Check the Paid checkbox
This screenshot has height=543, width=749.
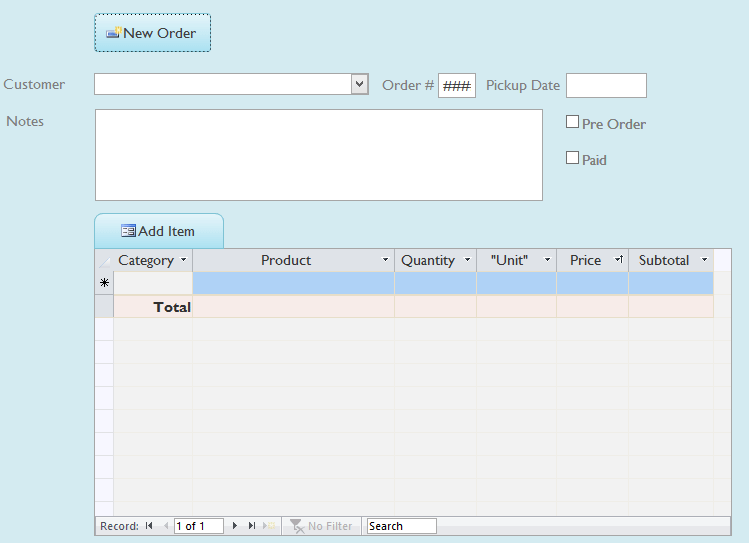coord(573,158)
